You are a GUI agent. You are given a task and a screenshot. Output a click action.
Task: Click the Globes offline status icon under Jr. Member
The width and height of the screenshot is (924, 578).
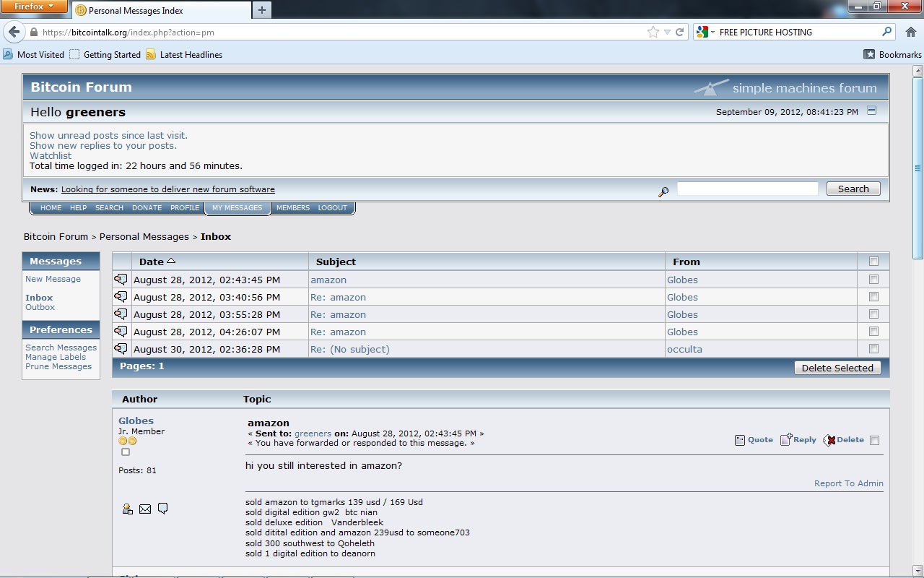(126, 452)
